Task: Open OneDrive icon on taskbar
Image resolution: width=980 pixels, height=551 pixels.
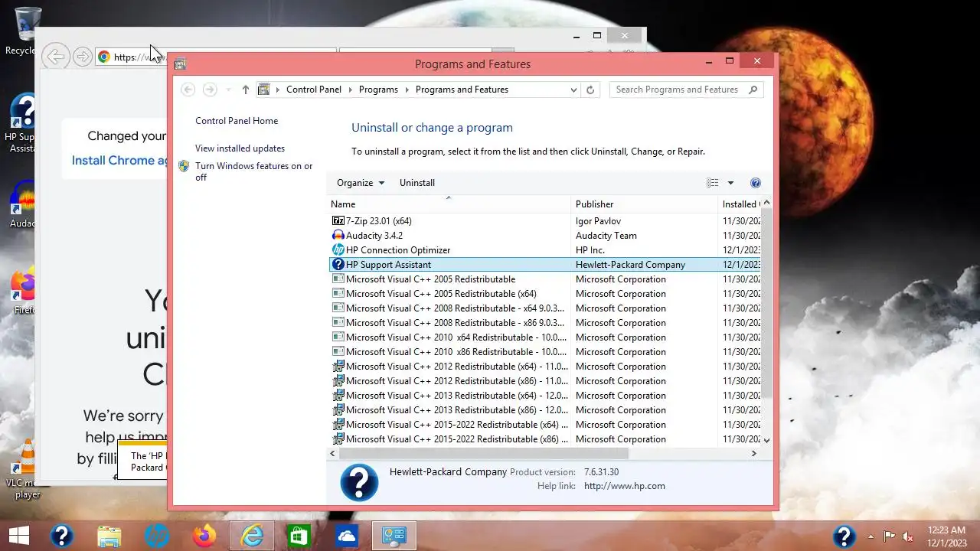Action: [x=347, y=536]
